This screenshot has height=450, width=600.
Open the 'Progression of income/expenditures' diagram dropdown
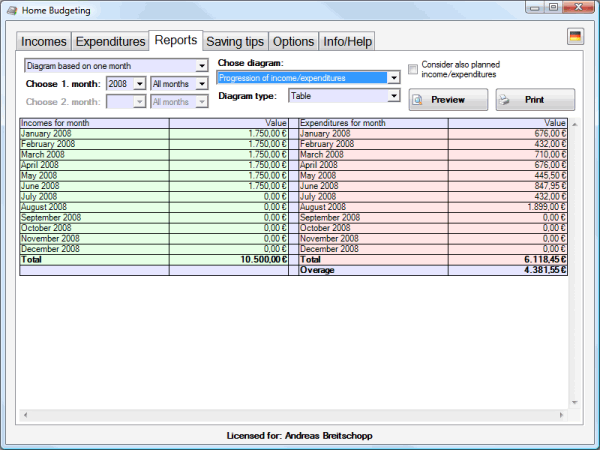point(393,78)
